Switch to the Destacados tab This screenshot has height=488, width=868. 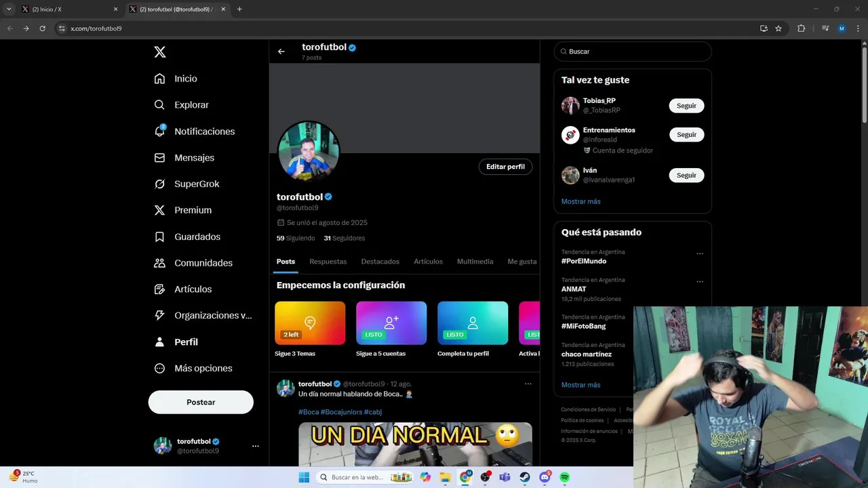click(x=380, y=262)
